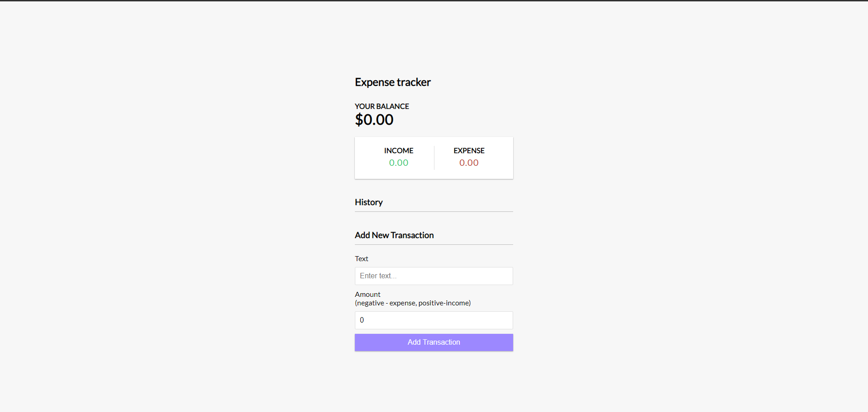The height and width of the screenshot is (412, 868).
Task: Click the dollar sign of the balance
Action: pos(359,120)
